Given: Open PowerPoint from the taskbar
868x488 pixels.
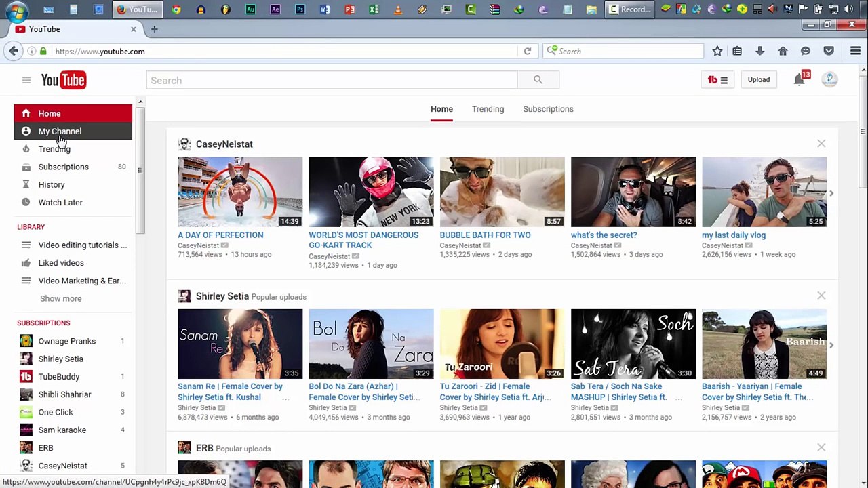Looking at the screenshot, I should pos(349,9).
